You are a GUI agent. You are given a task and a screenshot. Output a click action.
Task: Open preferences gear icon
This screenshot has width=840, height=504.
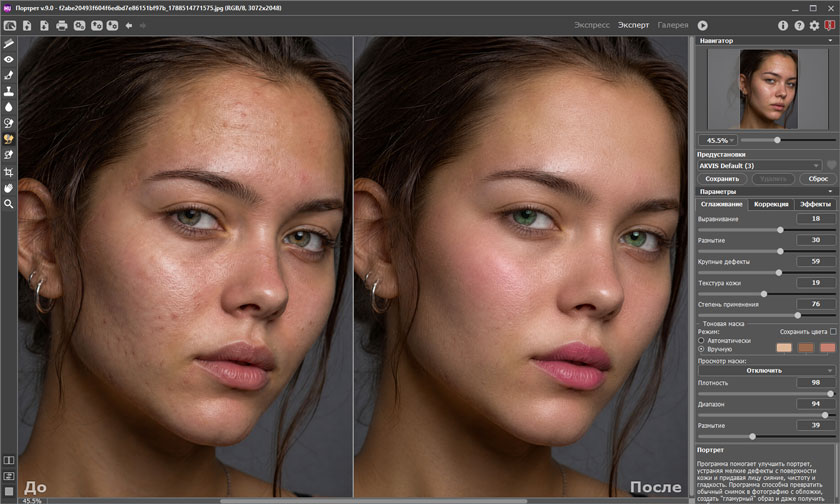click(x=814, y=26)
